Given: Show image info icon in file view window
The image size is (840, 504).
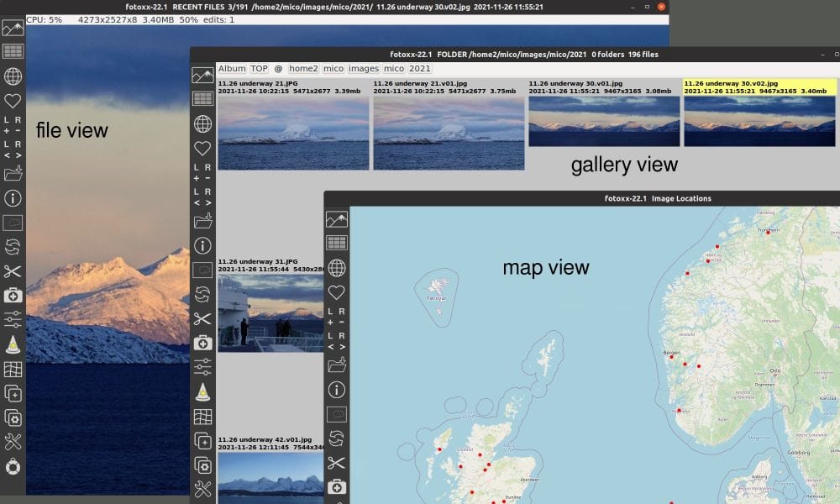Looking at the screenshot, I should (13, 198).
